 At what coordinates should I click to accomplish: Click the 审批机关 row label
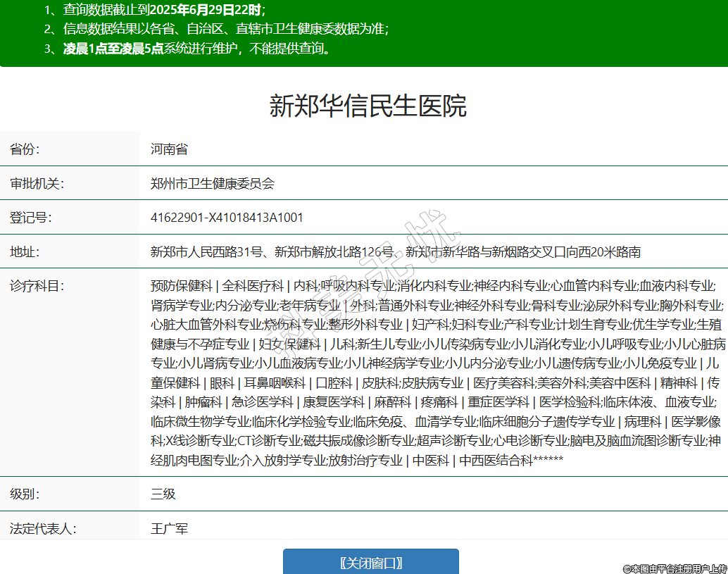[x=37, y=184]
